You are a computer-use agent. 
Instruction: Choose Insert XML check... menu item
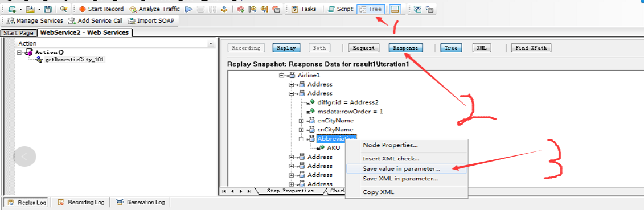(x=406, y=158)
